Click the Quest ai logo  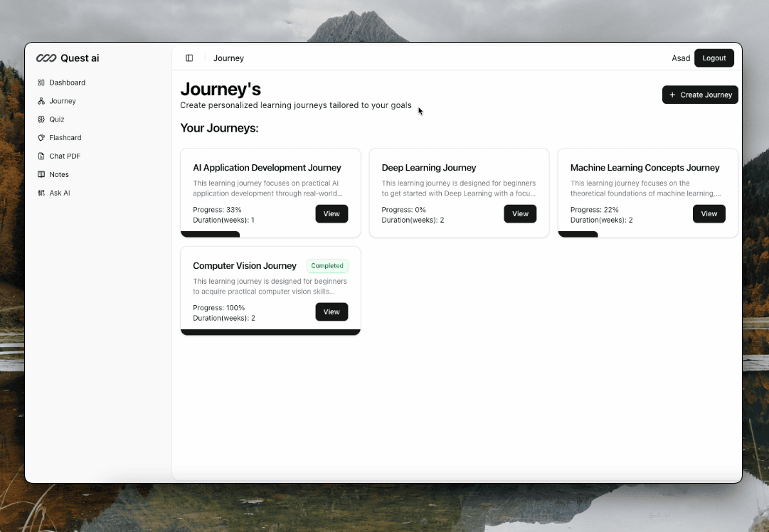[x=68, y=58]
